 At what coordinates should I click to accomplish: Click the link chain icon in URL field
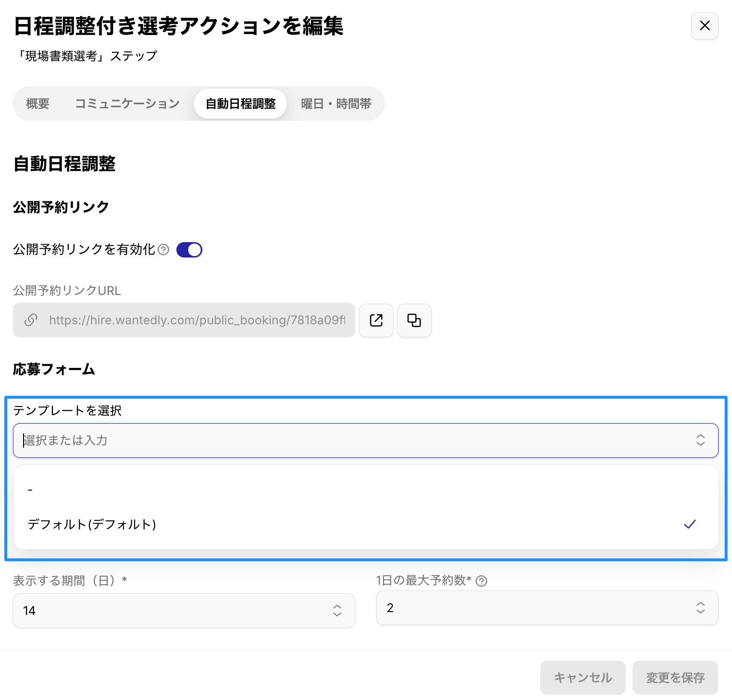tap(31, 320)
